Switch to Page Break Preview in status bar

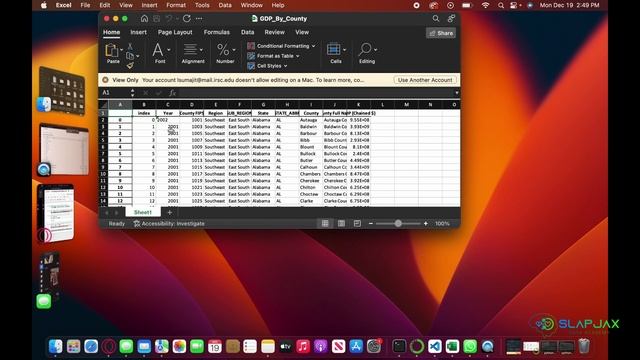(357, 223)
